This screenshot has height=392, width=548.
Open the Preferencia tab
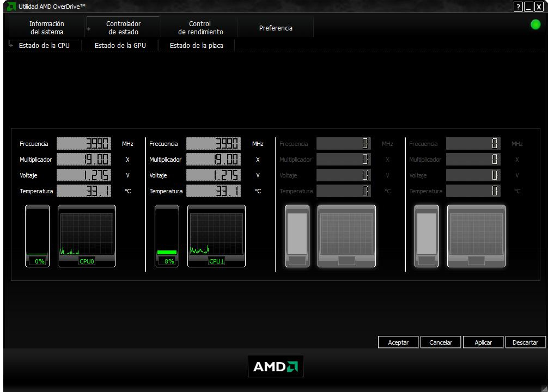tap(276, 28)
